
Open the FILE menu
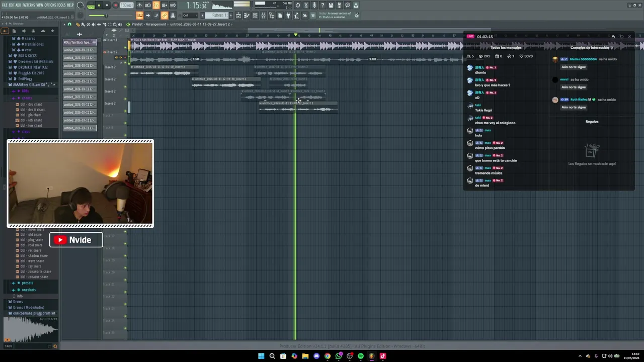[x=5, y=5]
